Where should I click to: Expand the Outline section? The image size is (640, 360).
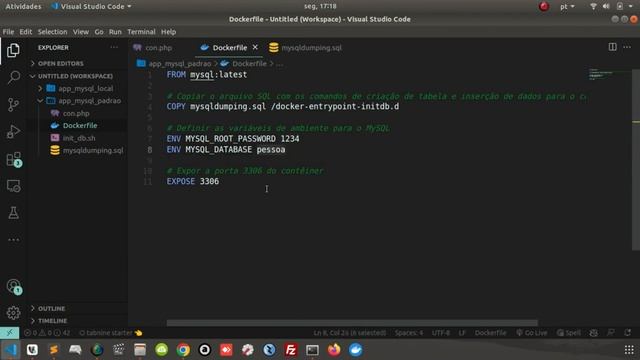tap(51, 309)
